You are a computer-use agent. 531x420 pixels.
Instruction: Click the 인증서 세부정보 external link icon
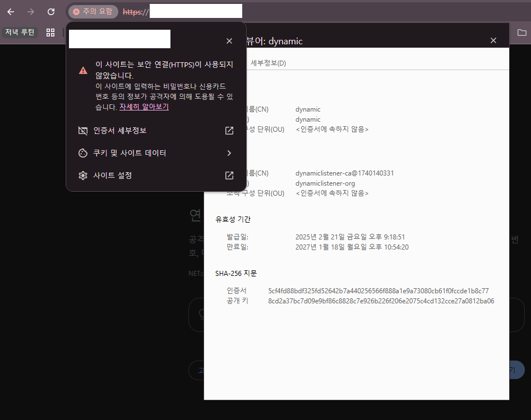coord(229,130)
